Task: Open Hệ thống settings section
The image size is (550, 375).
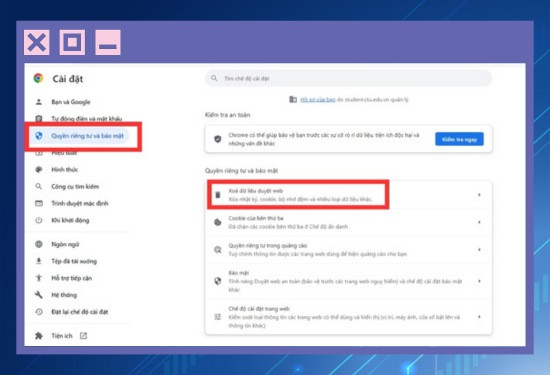Action: (x=64, y=295)
